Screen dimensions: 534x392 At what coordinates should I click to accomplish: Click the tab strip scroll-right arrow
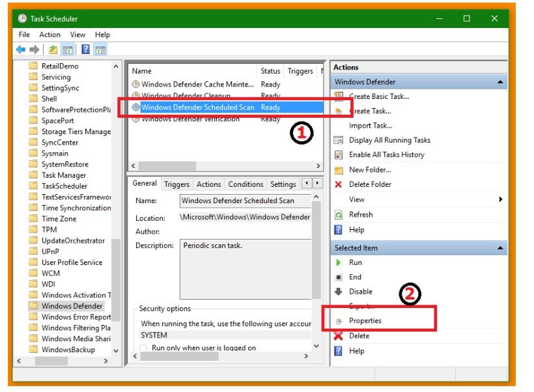tap(317, 183)
